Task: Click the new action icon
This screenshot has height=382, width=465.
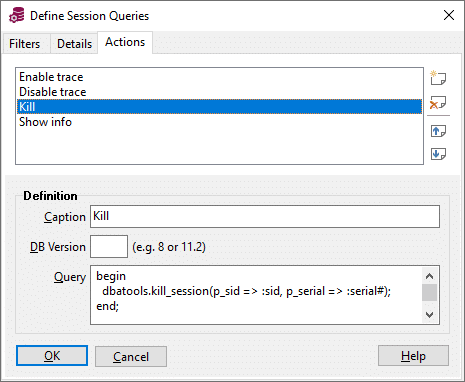Action: tap(438, 78)
